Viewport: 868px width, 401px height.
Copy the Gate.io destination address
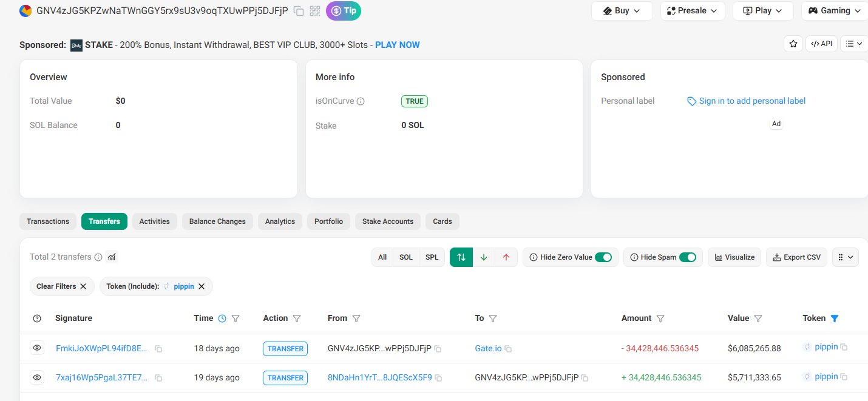tap(509, 349)
